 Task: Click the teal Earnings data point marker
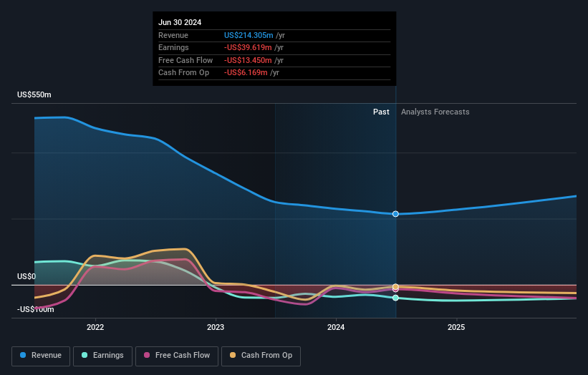pyautogui.click(x=395, y=298)
